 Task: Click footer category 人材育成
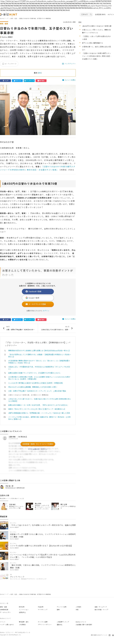click(x=79, y=607)
